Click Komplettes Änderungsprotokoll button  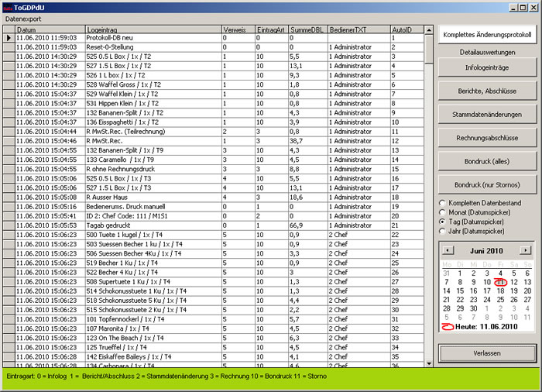[x=487, y=35]
